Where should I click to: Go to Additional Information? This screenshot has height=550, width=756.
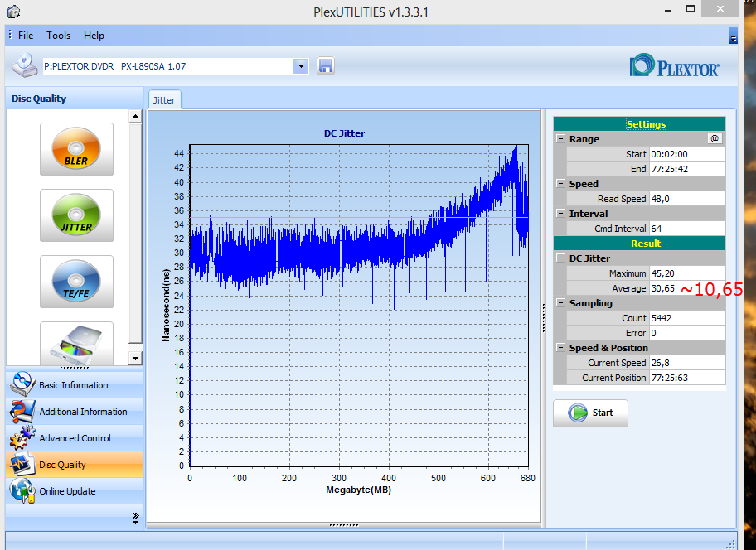[x=75, y=412]
